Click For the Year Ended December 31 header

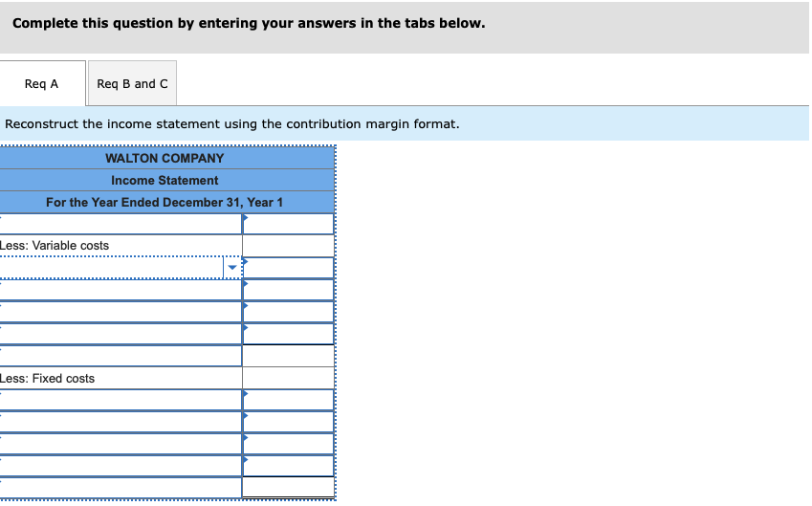(x=165, y=202)
